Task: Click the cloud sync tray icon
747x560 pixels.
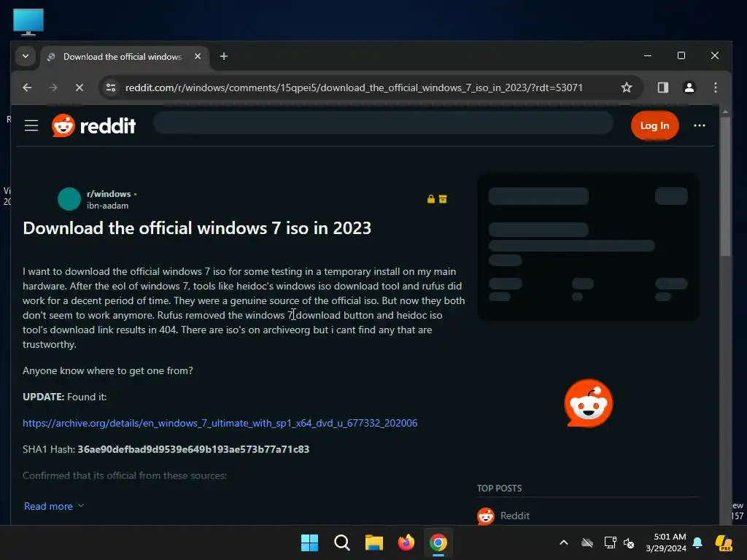Action: tap(587, 542)
